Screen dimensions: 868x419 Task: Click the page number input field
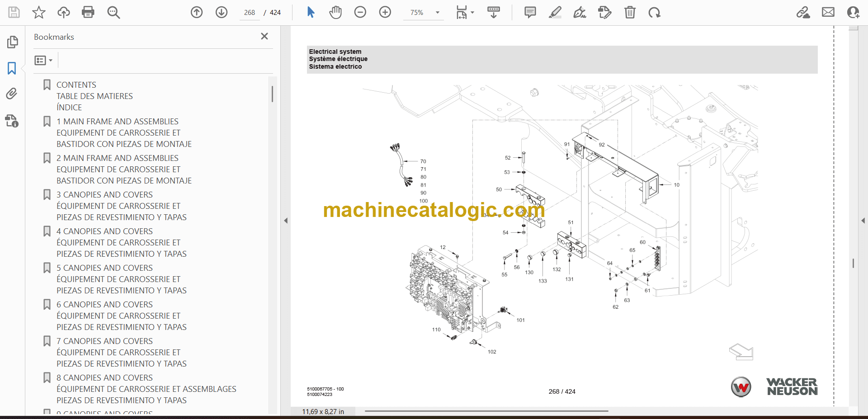click(250, 13)
